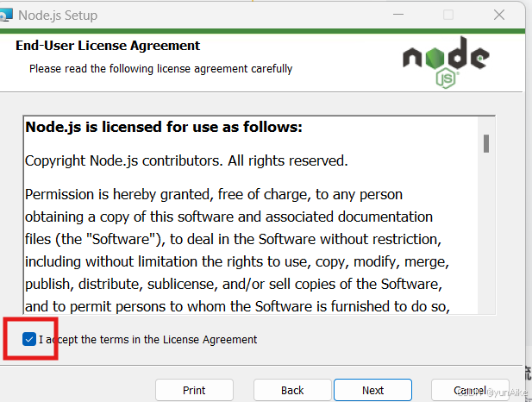Click the 'Please read the following license' subtitle

161,69
